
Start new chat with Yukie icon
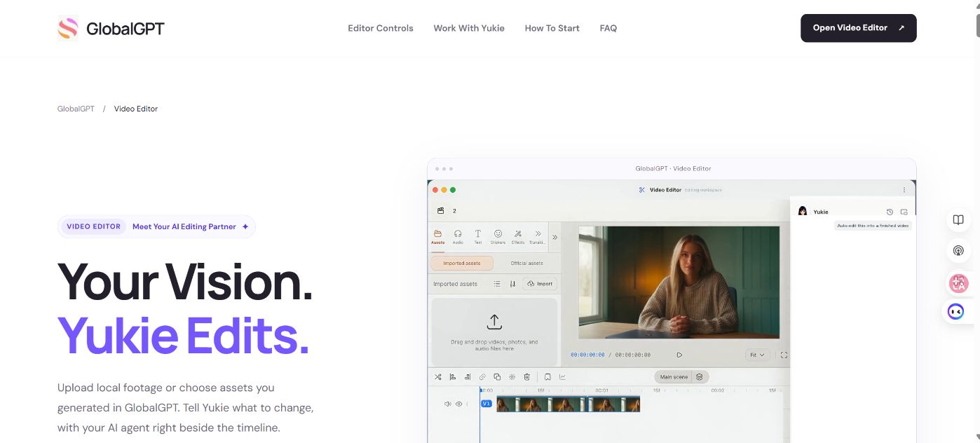coord(904,212)
